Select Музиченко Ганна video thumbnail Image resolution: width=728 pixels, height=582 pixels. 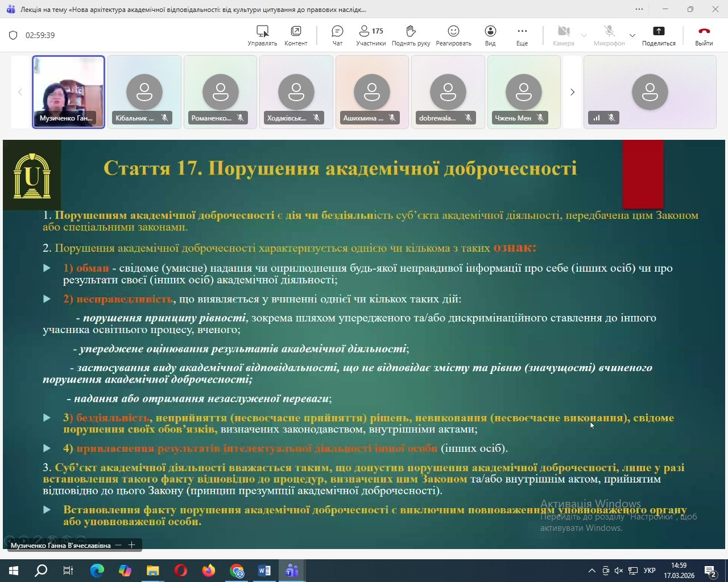click(x=69, y=92)
